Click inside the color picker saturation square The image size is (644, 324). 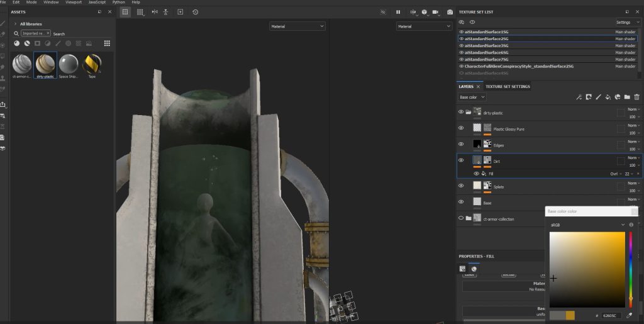point(587,270)
